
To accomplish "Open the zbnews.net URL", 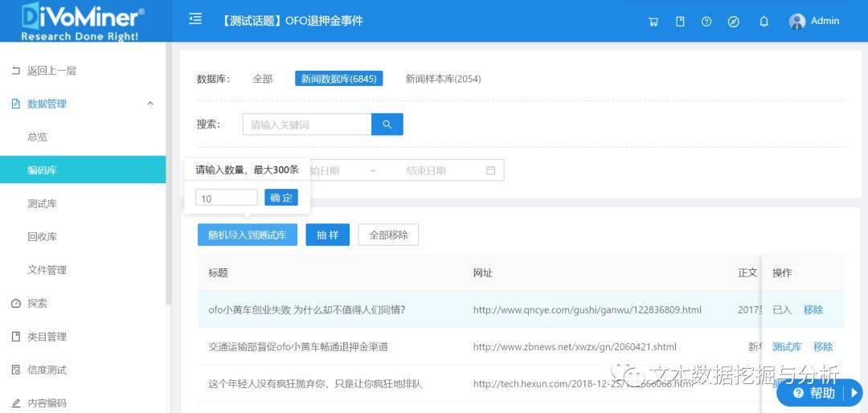I will pos(575,347).
